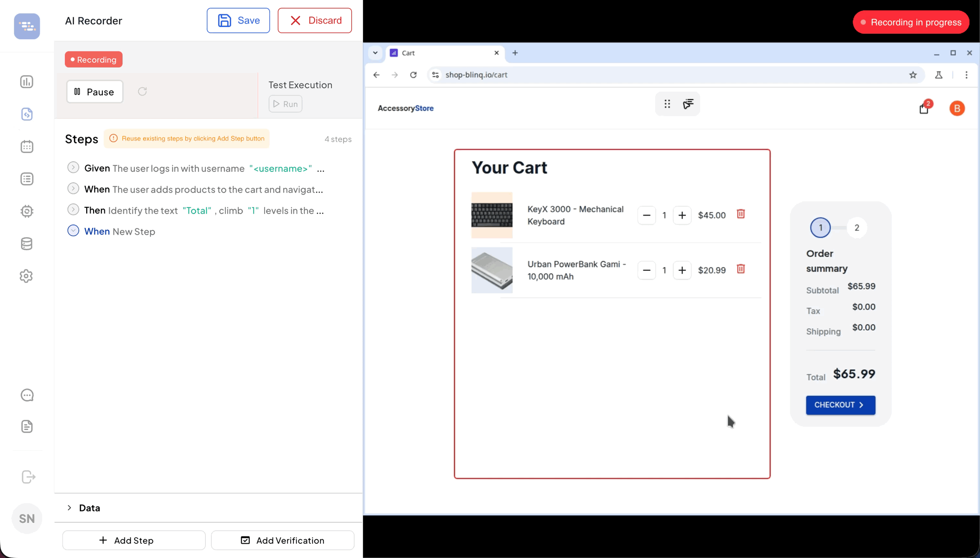Click Add Verification button
This screenshot has height=558, width=980.
283,540
